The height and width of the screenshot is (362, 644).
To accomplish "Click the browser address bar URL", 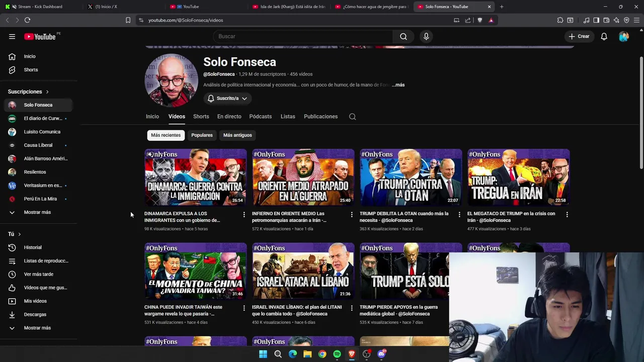I will point(186,20).
